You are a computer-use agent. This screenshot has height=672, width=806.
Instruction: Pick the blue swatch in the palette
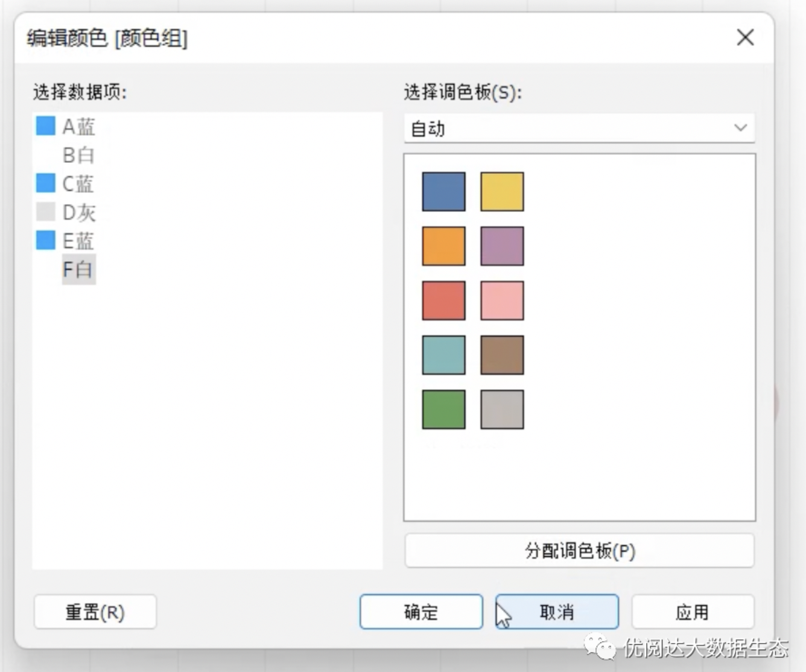click(x=443, y=192)
